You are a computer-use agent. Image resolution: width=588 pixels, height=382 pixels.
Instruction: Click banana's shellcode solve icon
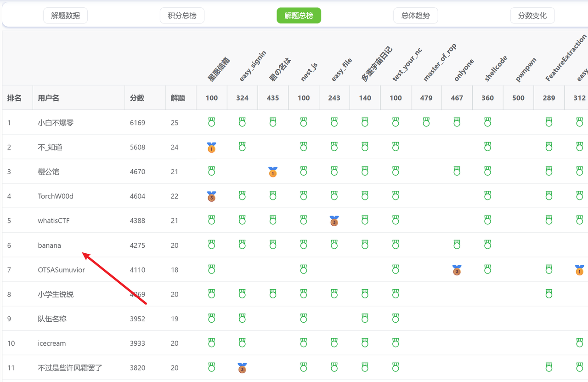[x=487, y=245]
